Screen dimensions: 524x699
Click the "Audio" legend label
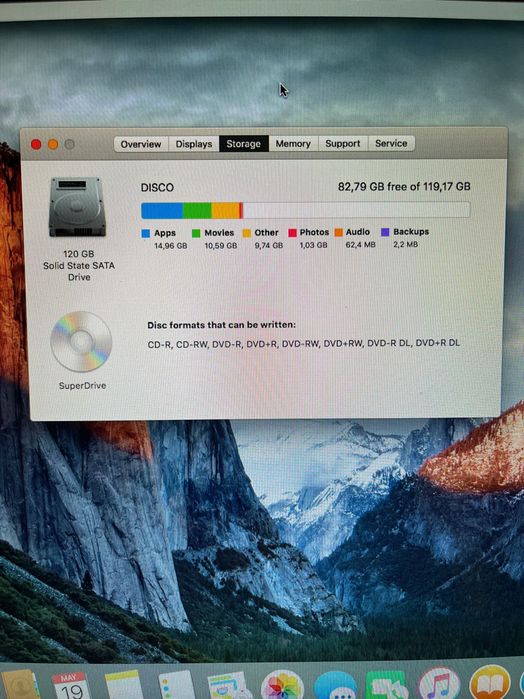coord(358,232)
